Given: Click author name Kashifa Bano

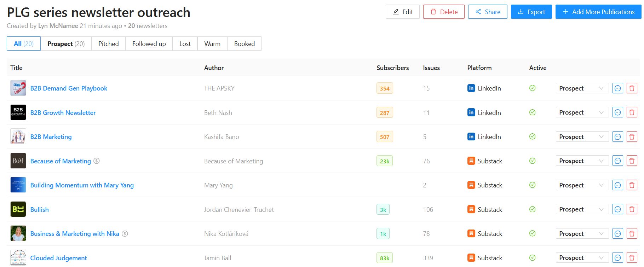Looking at the screenshot, I should point(222,137).
